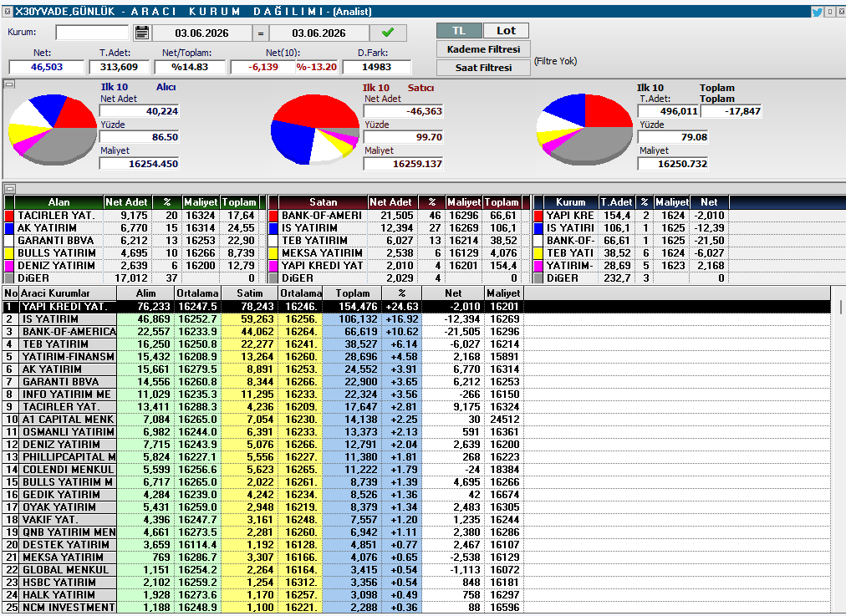Click the yellow swatch beside MEKSA YATIRIM in Satan table
Screen dimensions: 846x616
[x=273, y=253]
